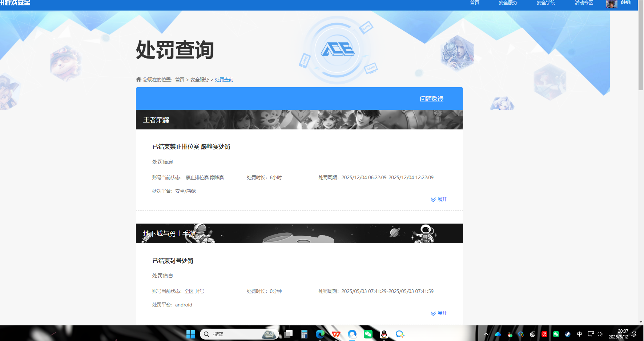644x341 pixels.
Task: Show hidden tray icons chevron
Action: click(486, 334)
